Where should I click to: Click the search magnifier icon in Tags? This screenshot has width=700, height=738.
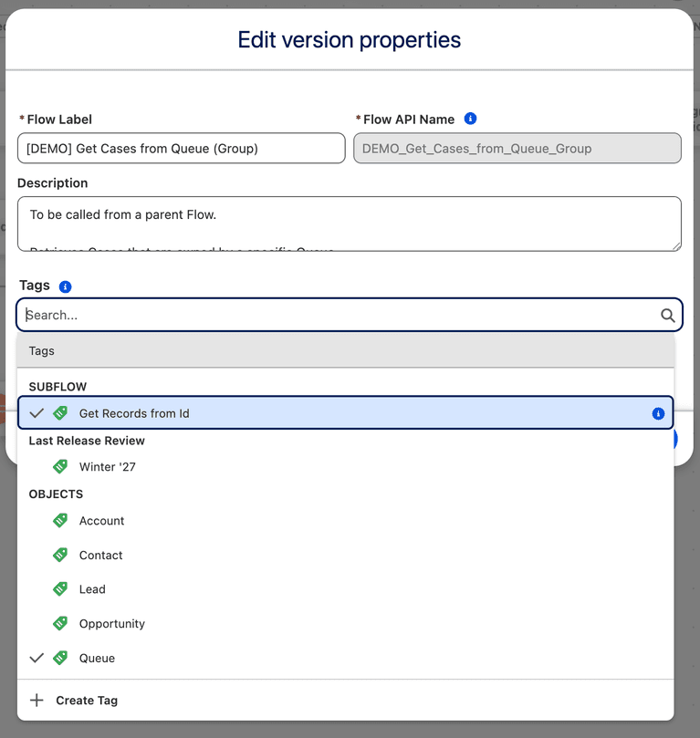(x=667, y=315)
